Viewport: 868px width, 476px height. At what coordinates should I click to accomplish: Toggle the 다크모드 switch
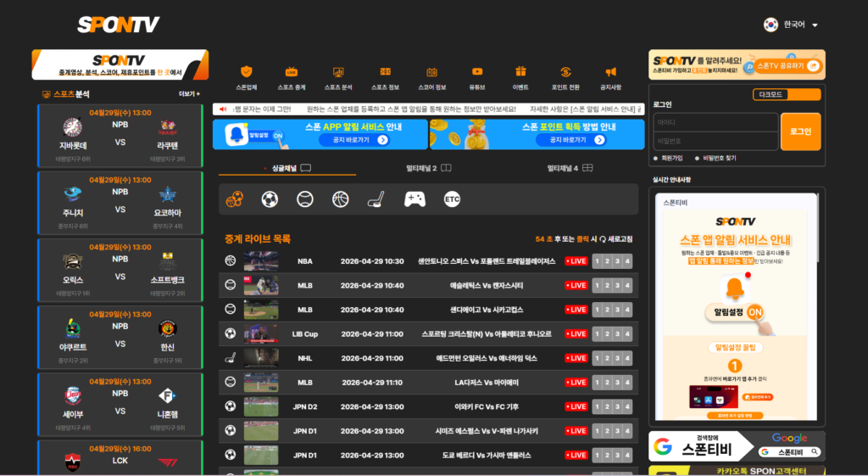point(787,95)
